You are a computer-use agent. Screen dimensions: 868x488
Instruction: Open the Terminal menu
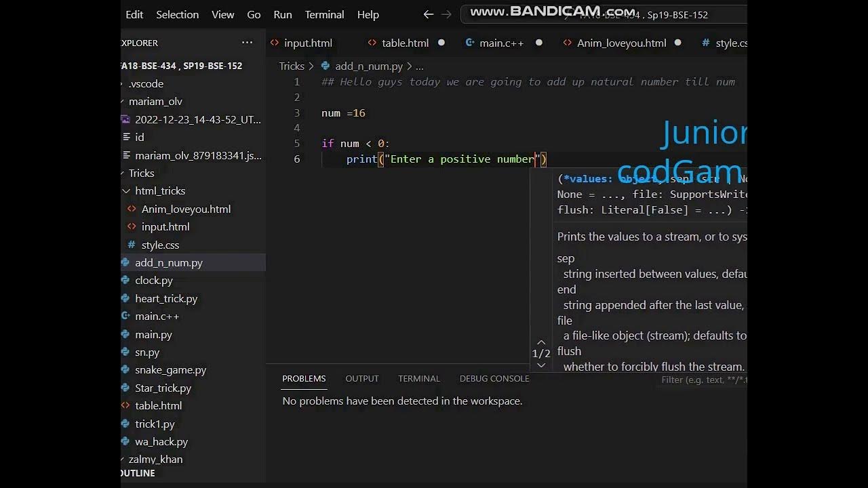(x=324, y=14)
